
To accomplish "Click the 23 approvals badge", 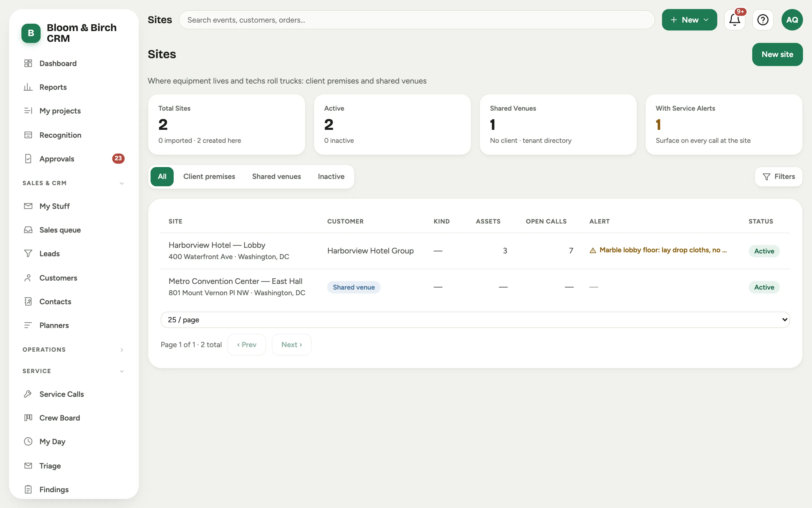I will pos(118,159).
